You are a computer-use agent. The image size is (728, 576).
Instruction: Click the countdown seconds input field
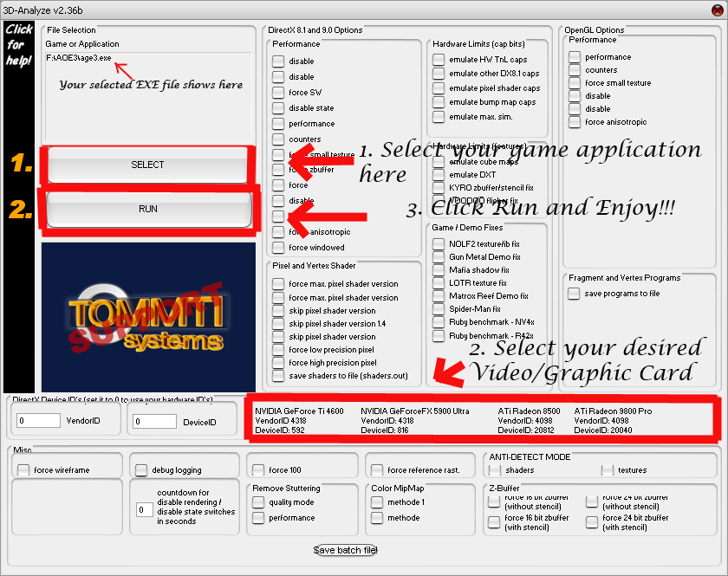point(145,509)
